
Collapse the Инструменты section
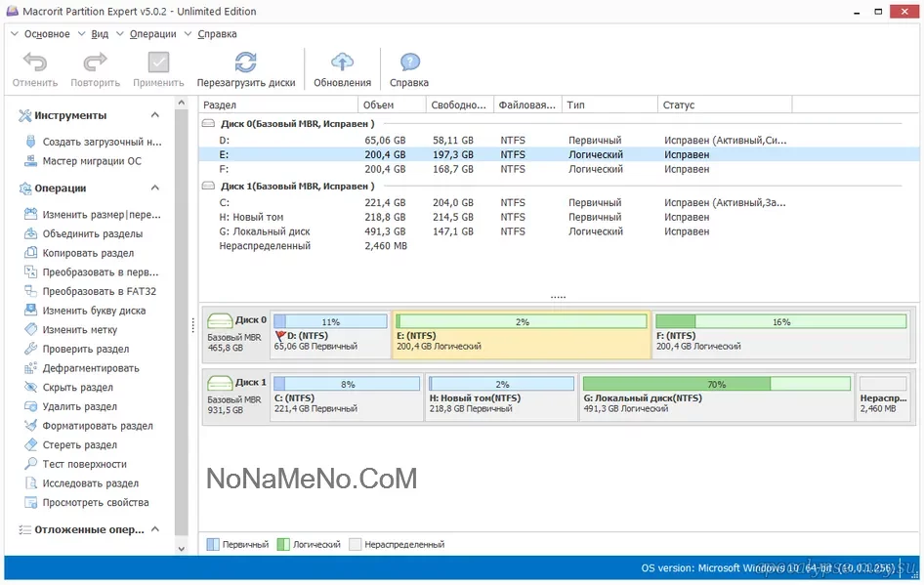154,115
